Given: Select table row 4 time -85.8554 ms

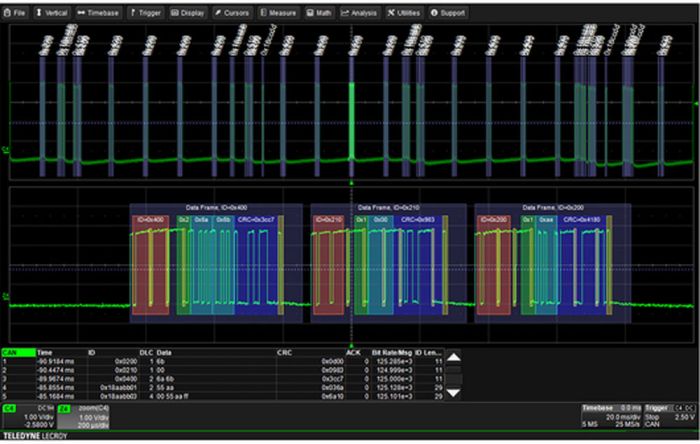Looking at the screenshot, I should point(56,388).
